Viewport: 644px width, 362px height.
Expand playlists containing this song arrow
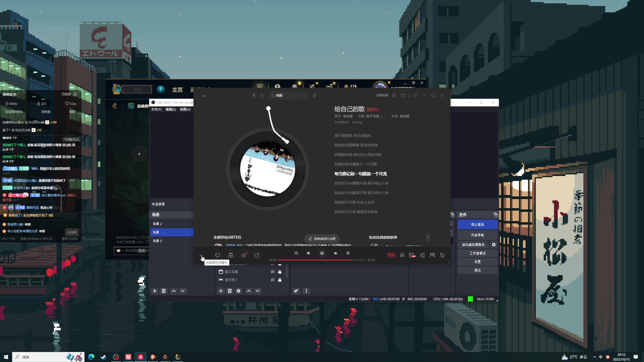pos(428,237)
